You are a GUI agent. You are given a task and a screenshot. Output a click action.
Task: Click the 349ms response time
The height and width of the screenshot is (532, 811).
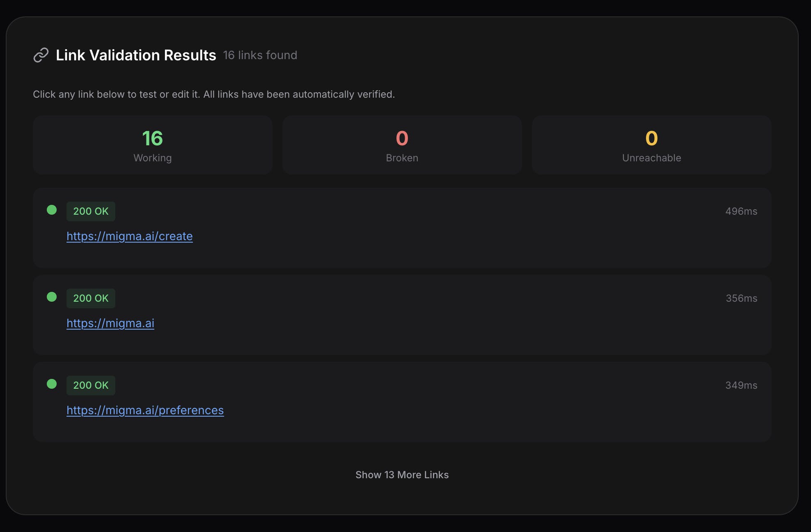[741, 385]
